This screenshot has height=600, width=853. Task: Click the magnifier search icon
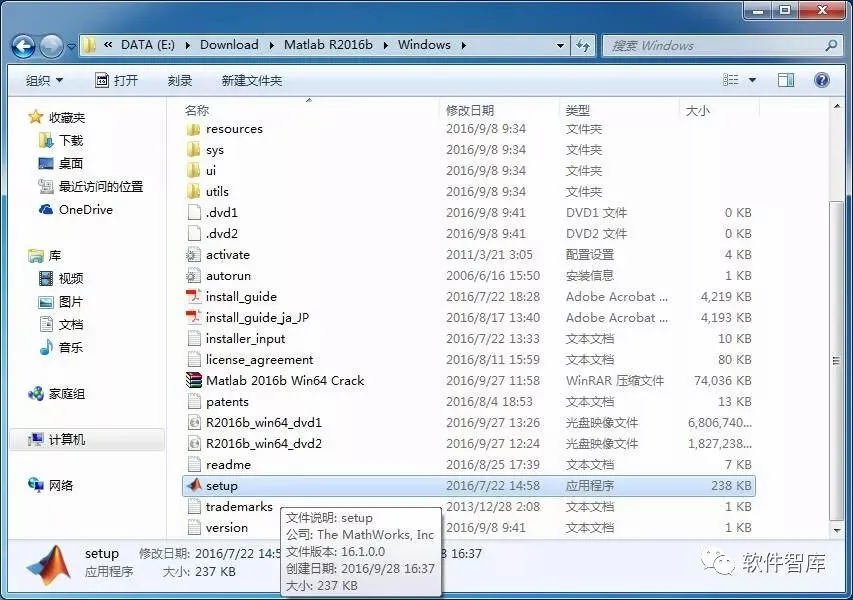[831, 46]
